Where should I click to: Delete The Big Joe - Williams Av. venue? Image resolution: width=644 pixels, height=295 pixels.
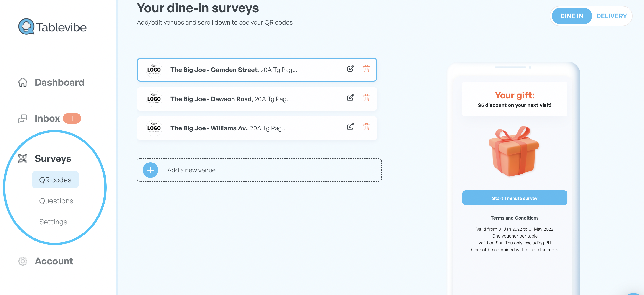coord(366,127)
